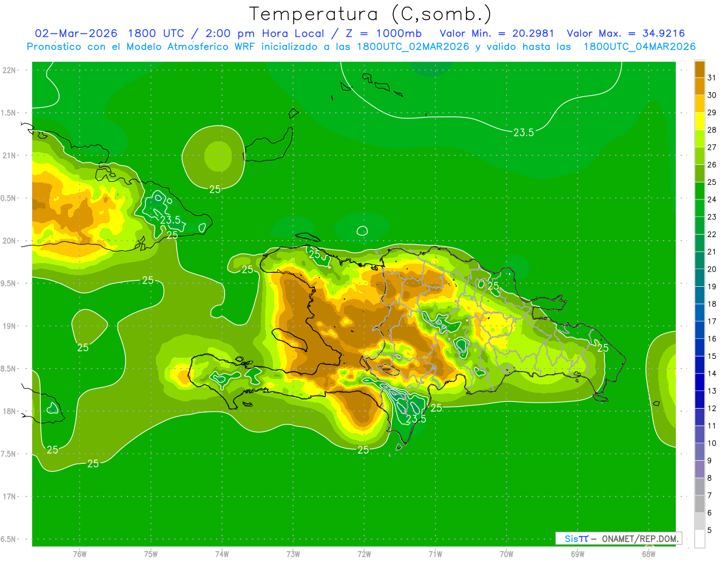
Task: Click the "21N" latitude axis label
Action: [10, 156]
